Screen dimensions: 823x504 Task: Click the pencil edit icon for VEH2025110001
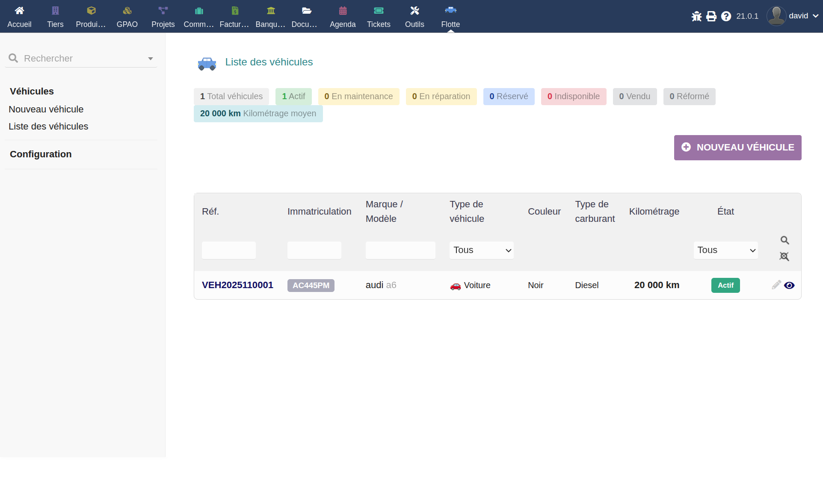pyautogui.click(x=776, y=285)
